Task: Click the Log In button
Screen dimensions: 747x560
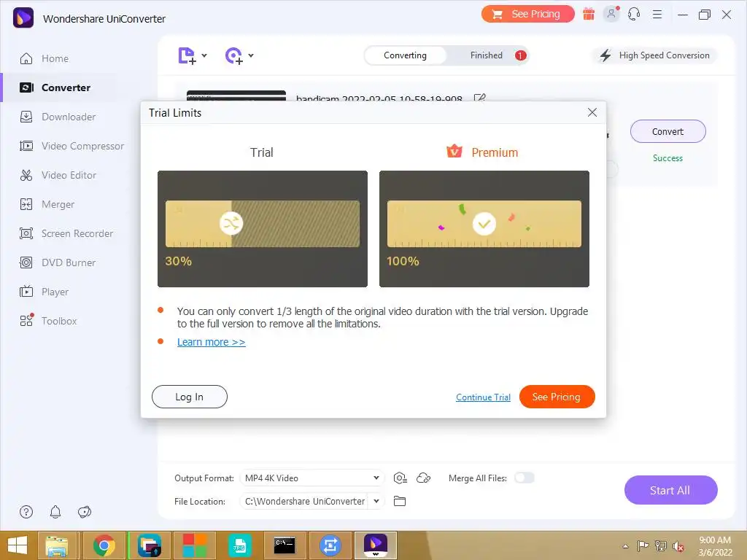Action: (x=189, y=397)
